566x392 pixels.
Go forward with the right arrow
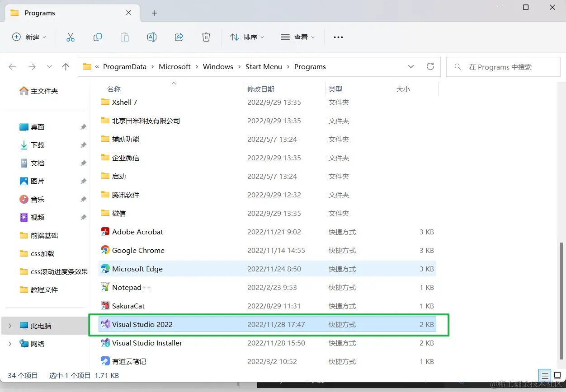(x=32, y=67)
